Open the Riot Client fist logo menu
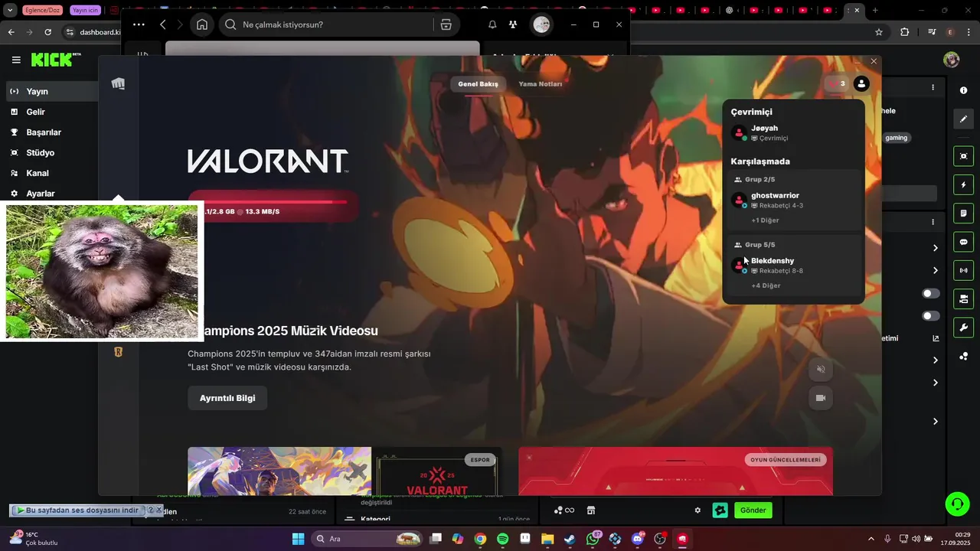Viewport: 980px width, 551px height. pos(118,83)
